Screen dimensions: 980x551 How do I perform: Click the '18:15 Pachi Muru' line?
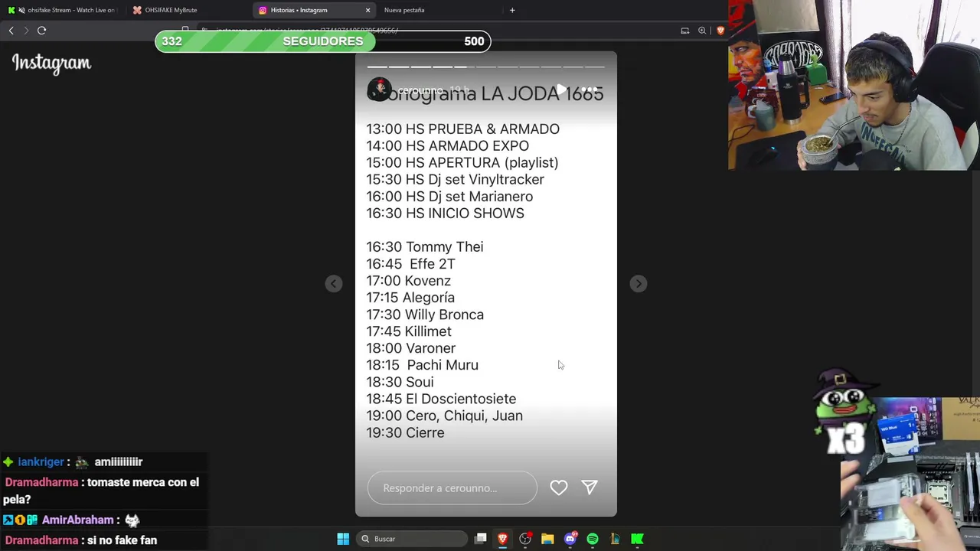coord(422,365)
